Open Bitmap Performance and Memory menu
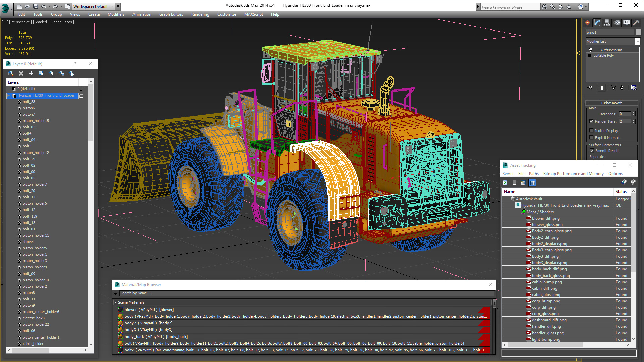 click(573, 174)
